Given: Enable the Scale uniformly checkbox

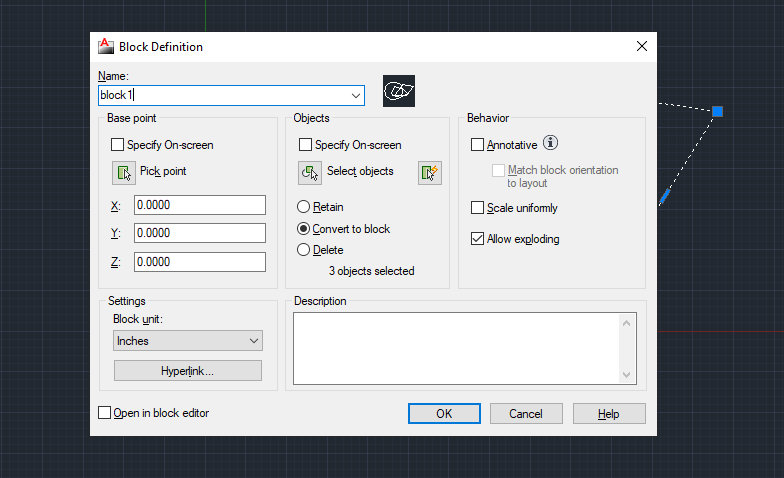Looking at the screenshot, I should coord(477,208).
